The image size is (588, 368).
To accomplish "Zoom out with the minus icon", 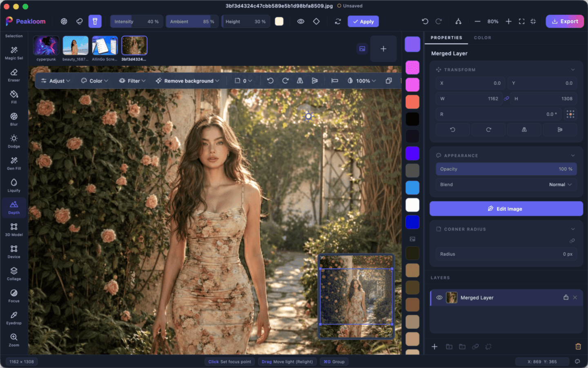I will pyautogui.click(x=477, y=21).
